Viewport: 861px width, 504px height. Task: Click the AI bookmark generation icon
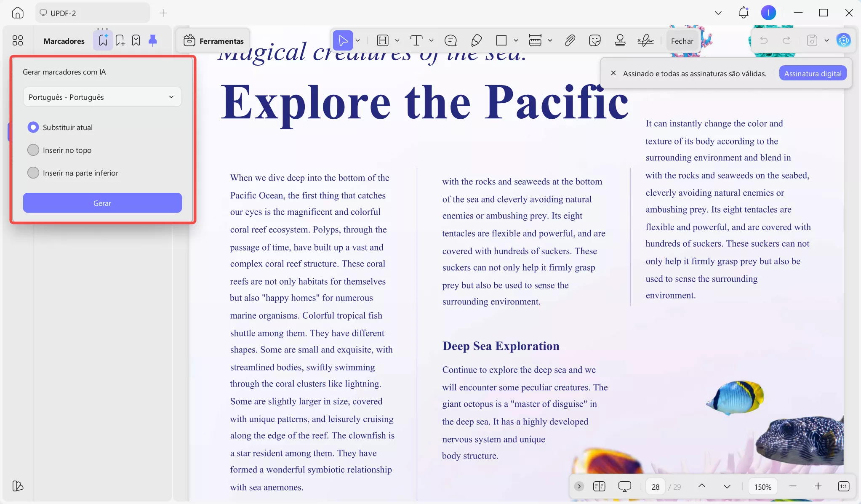tap(103, 40)
